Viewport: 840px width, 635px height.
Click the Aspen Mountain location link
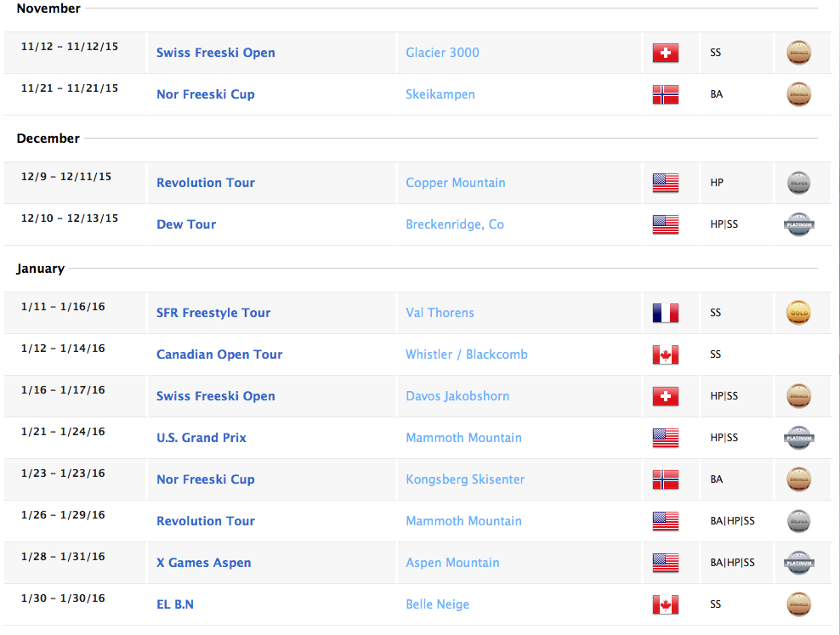pyautogui.click(x=452, y=563)
